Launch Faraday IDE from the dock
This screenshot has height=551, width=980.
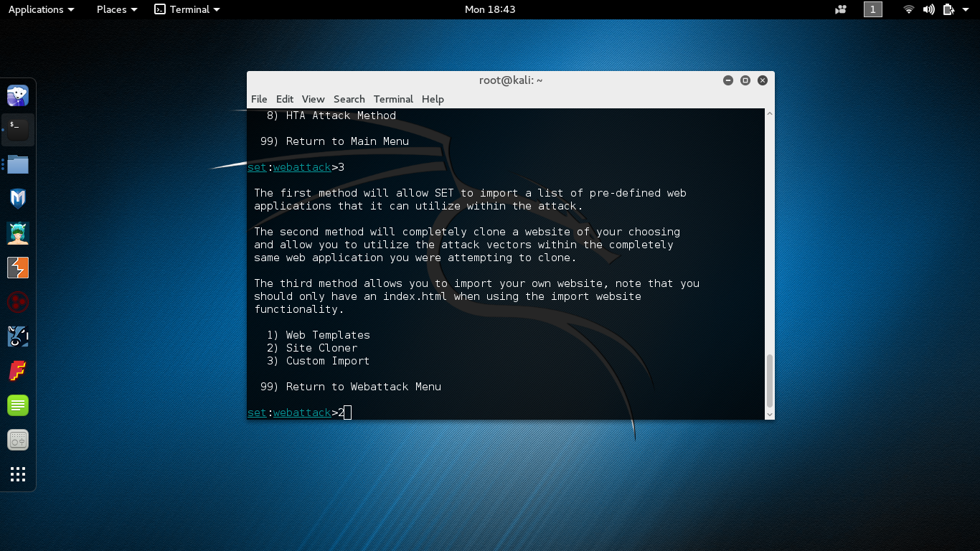18,371
